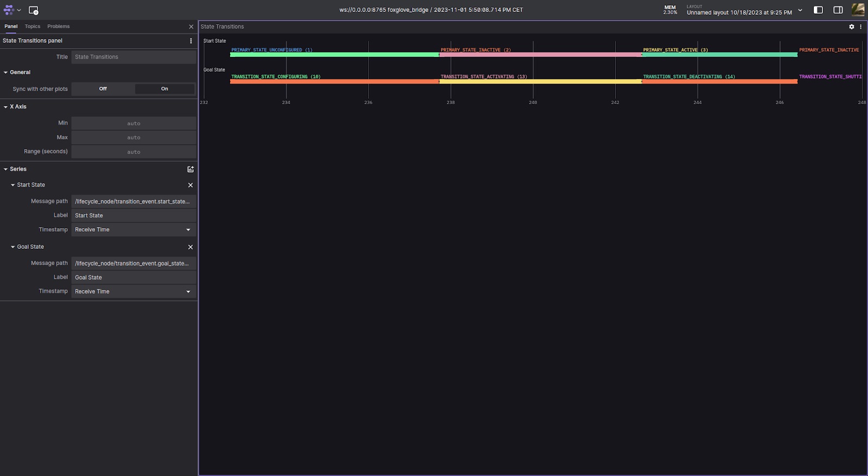
Task: Click the green PRIMARY_STATE_UNCONFIGURED bar
Action: pyautogui.click(x=334, y=55)
